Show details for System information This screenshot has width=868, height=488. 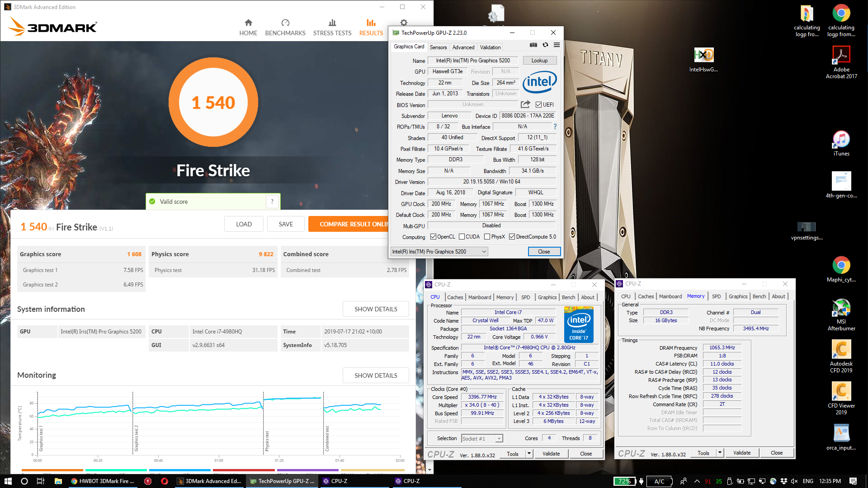[376, 309]
